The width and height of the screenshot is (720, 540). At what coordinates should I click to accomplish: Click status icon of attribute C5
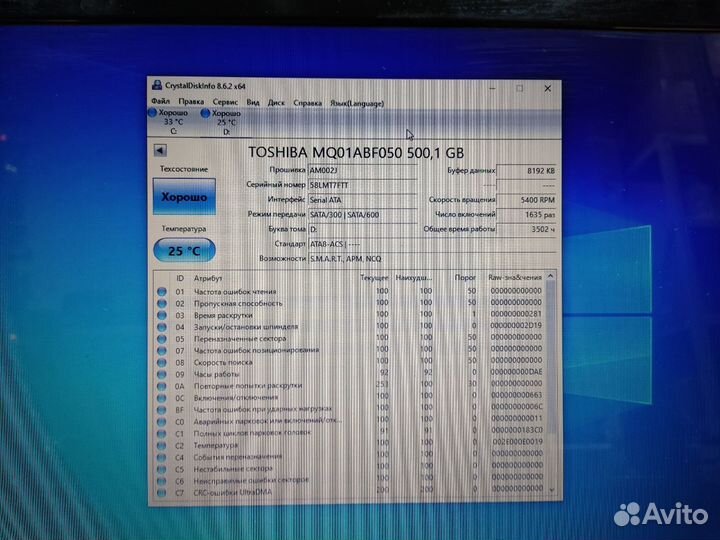click(x=162, y=469)
